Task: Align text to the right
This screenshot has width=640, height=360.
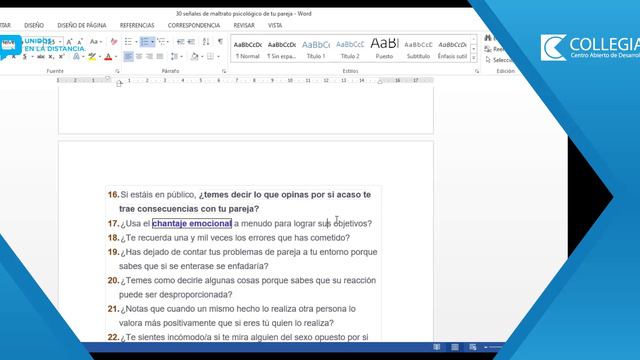Action: pos(149,56)
